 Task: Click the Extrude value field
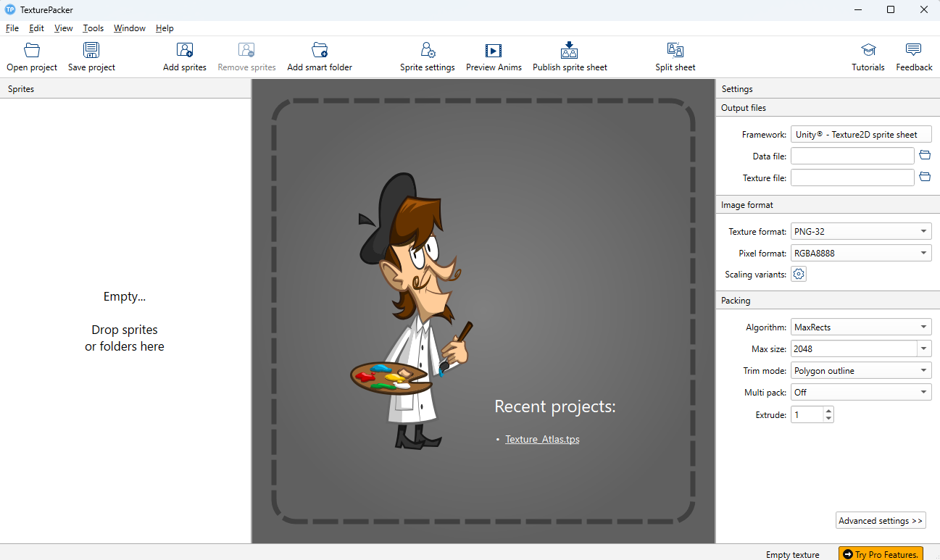(807, 415)
